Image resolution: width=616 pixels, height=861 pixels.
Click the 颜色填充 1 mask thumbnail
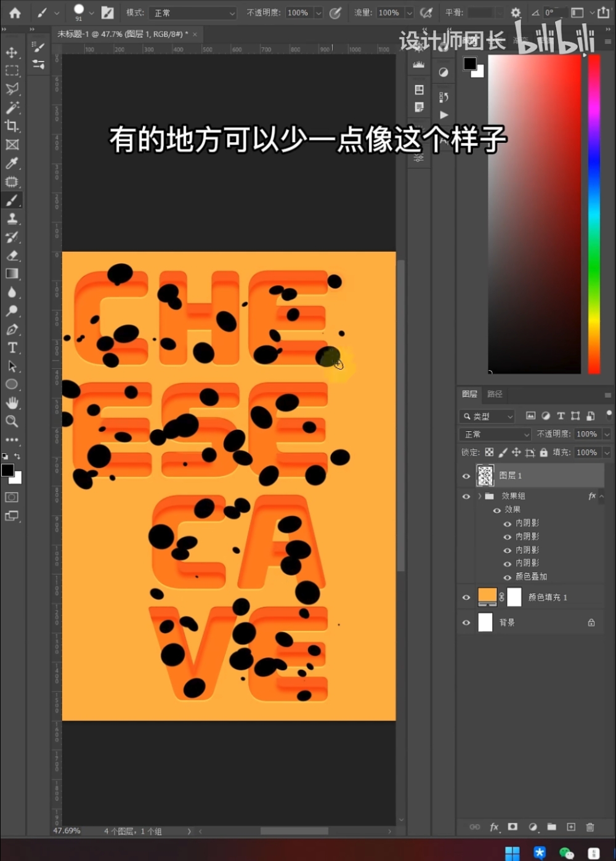tap(514, 597)
